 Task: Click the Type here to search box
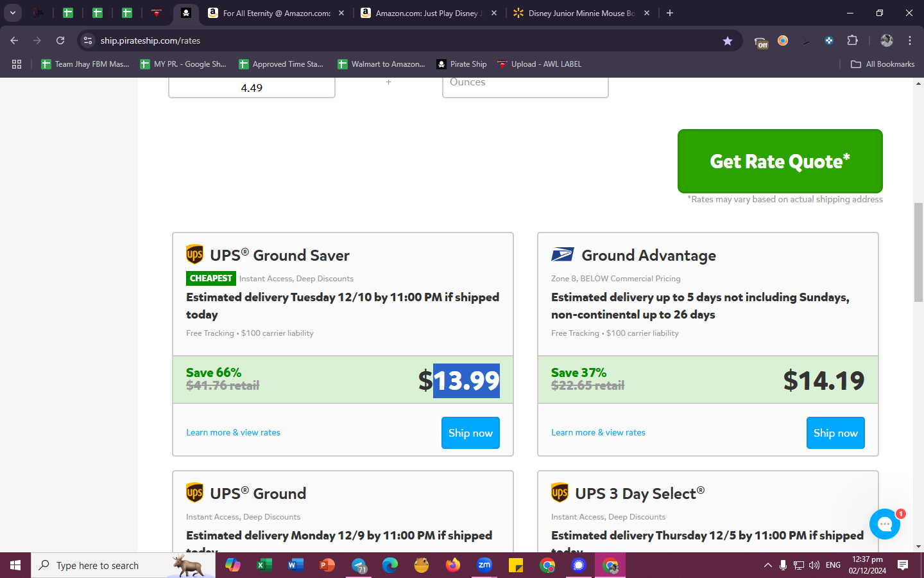123,565
